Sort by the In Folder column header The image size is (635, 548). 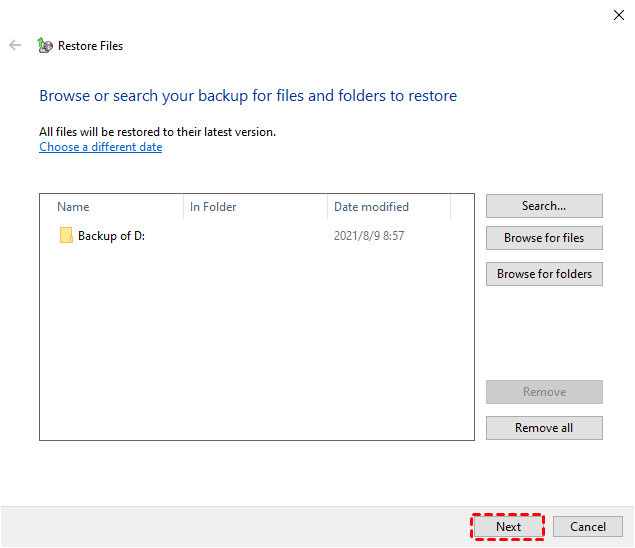tap(213, 207)
